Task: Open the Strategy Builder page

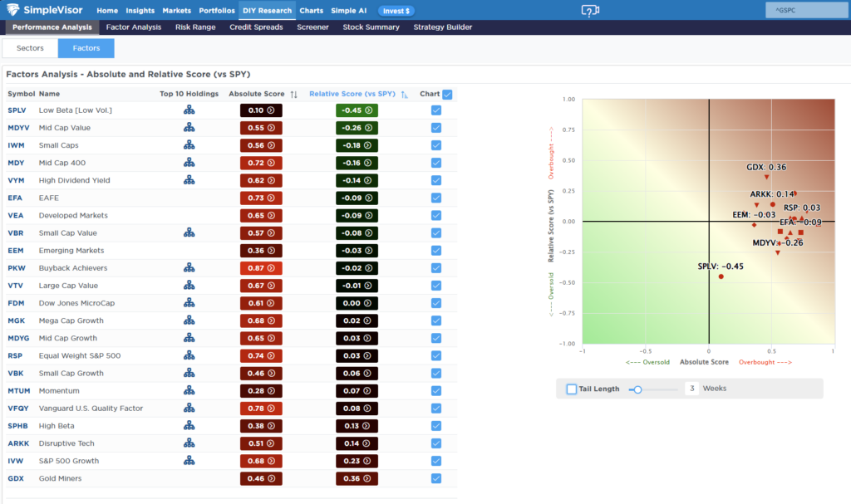Action: (443, 27)
